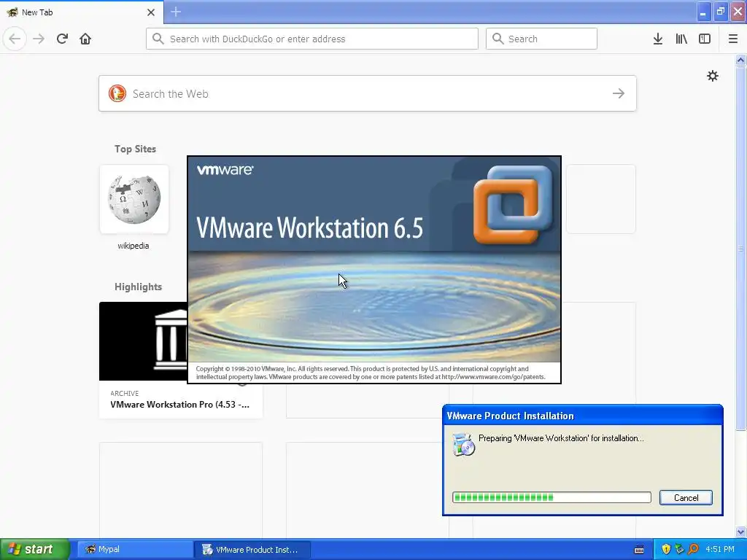Open the home page icon

coord(85,39)
